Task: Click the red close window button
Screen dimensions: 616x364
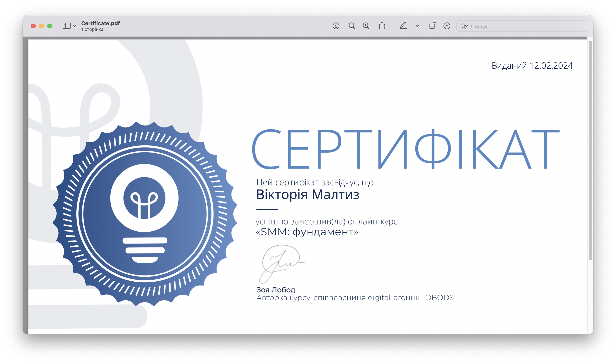Action: pos(33,26)
